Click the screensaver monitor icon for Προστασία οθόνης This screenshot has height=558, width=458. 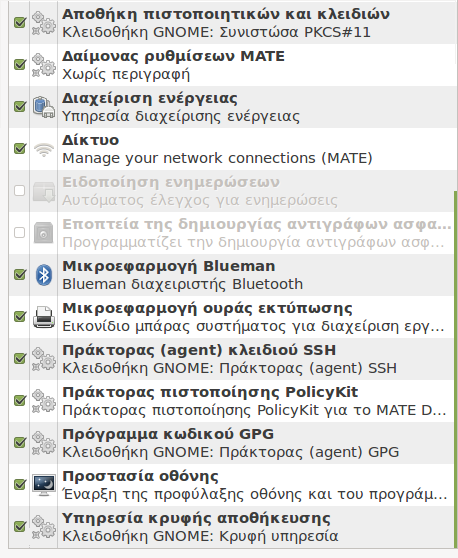[44, 485]
